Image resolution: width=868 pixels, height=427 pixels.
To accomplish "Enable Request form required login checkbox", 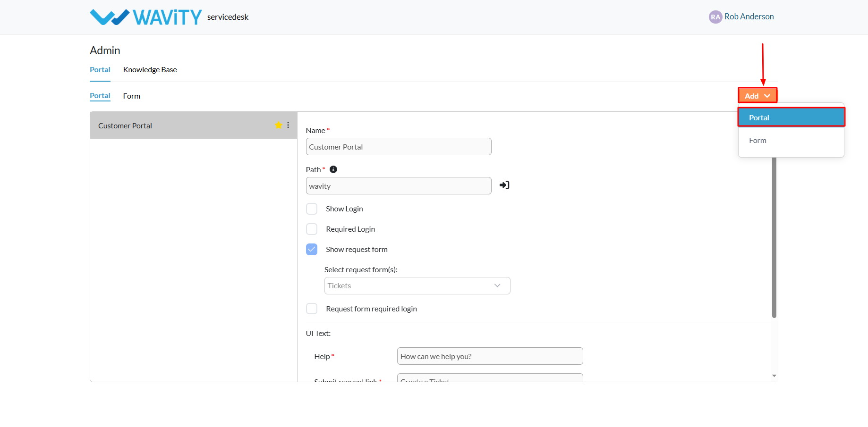I will (x=312, y=309).
